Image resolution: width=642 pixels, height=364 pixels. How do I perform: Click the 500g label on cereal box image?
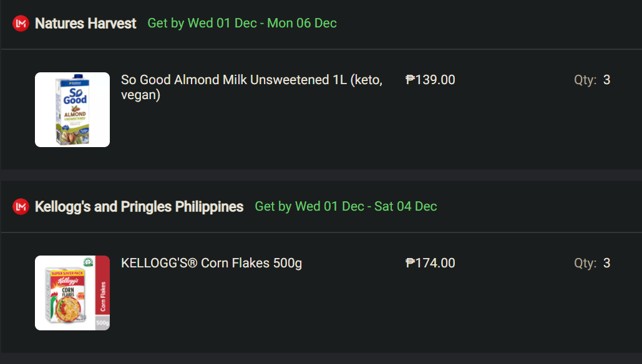pos(102,323)
